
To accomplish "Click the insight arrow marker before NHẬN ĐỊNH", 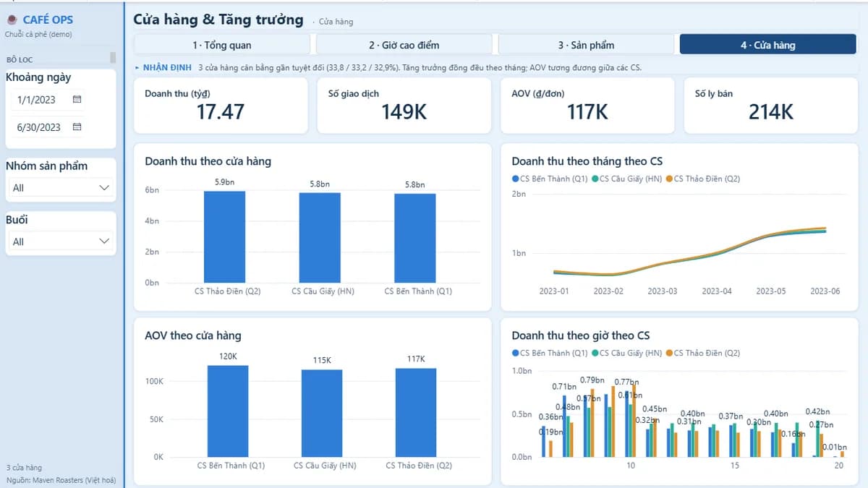I will point(137,67).
